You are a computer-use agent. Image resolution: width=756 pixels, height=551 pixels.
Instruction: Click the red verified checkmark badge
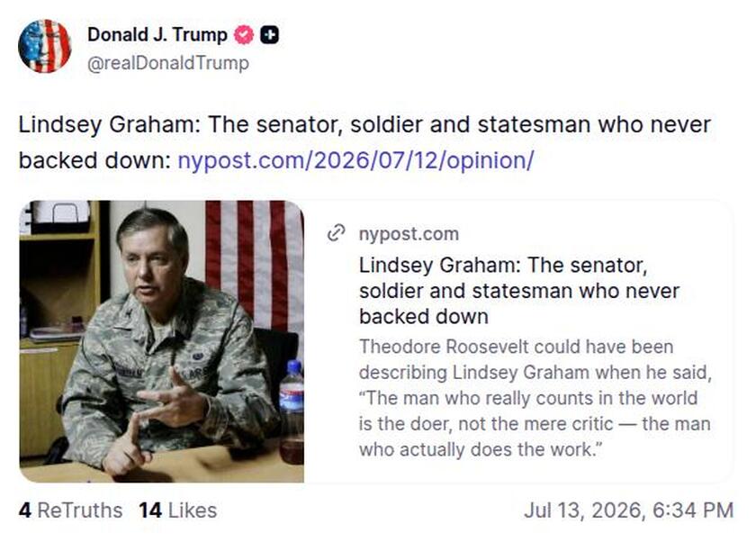[x=244, y=35]
